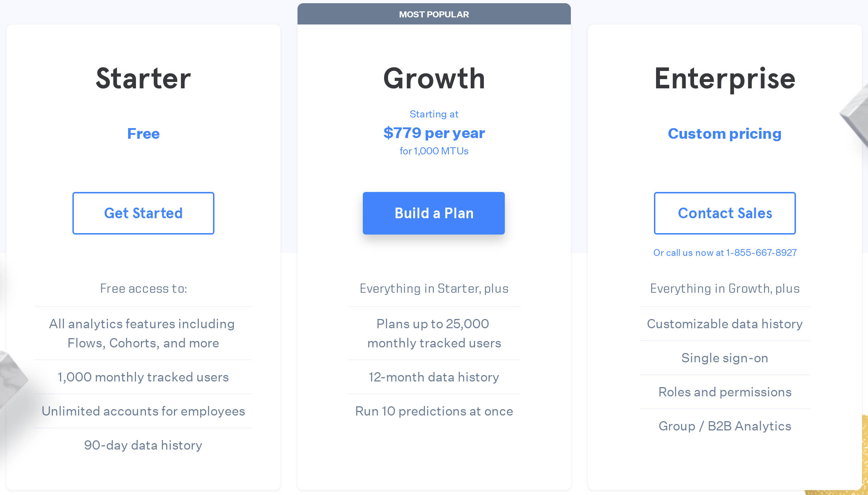868x495 pixels.
Task: Select the Enterprise plan heading
Action: pos(725,78)
